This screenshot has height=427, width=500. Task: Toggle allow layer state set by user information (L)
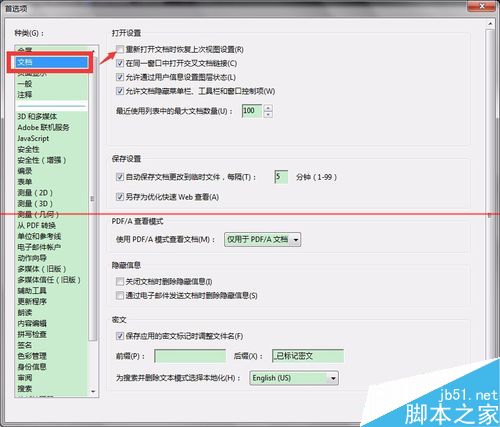pyautogui.click(x=120, y=77)
